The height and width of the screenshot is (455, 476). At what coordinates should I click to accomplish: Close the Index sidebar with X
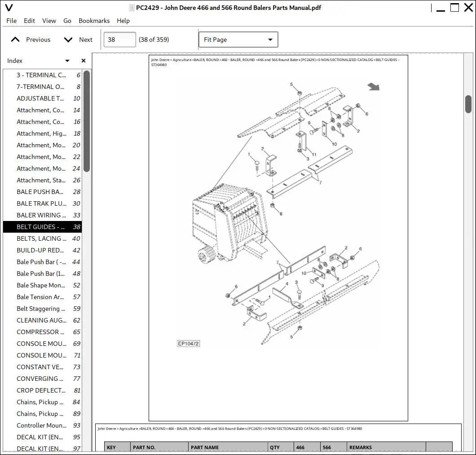pos(84,61)
